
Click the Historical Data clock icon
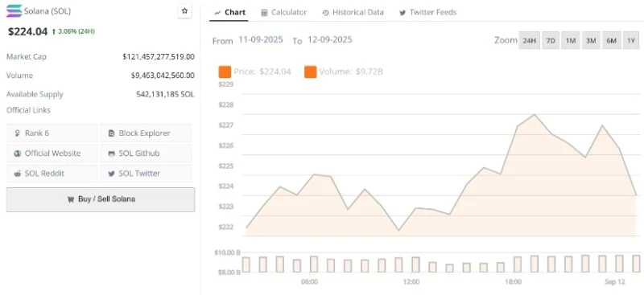pos(326,13)
